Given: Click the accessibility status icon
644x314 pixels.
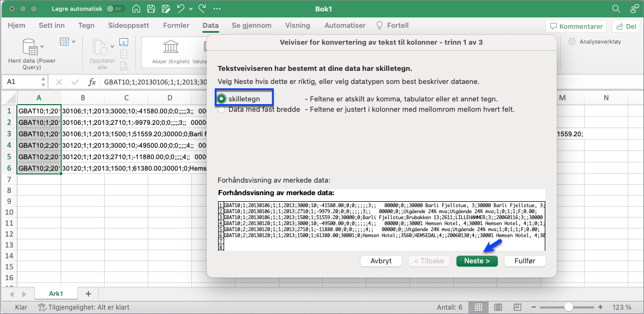Looking at the screenshot, I should (42, 307).
